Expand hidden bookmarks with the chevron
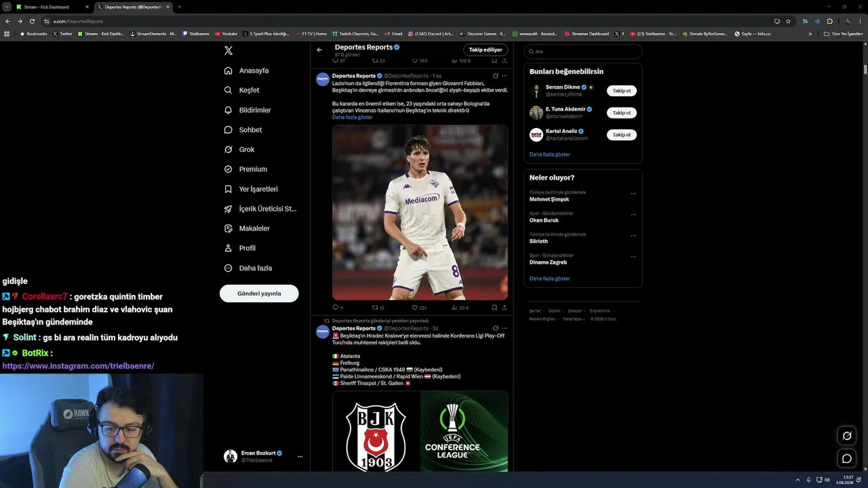The width and height of the screenshot is (868, 488). tap(810, 33)
